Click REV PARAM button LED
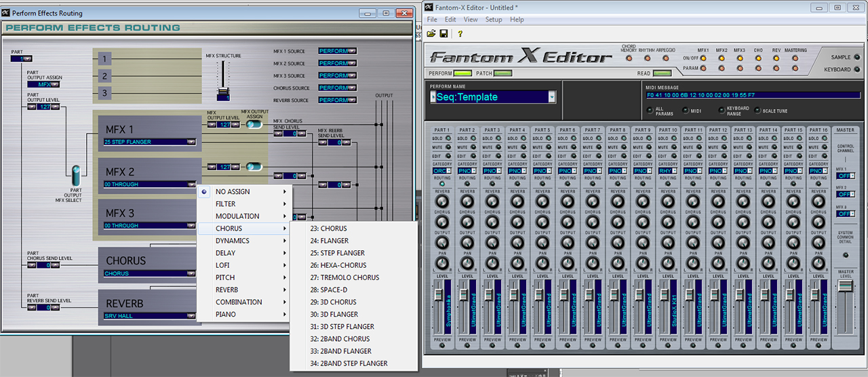This screenshot has width=868, height=377. click(776, 68)
